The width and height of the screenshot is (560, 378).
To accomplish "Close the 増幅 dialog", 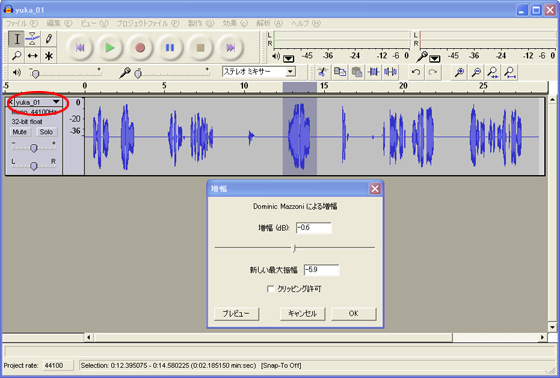I will pos(375,189).
